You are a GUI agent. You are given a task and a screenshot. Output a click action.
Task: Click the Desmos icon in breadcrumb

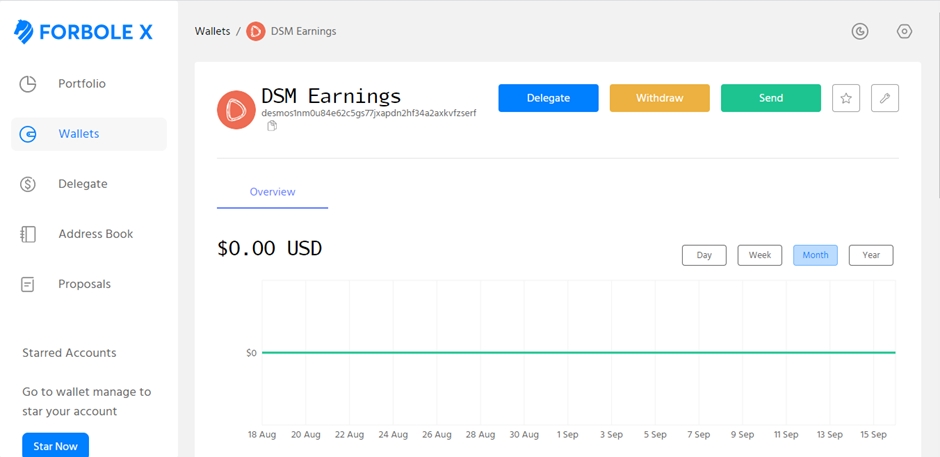point(256,31)
